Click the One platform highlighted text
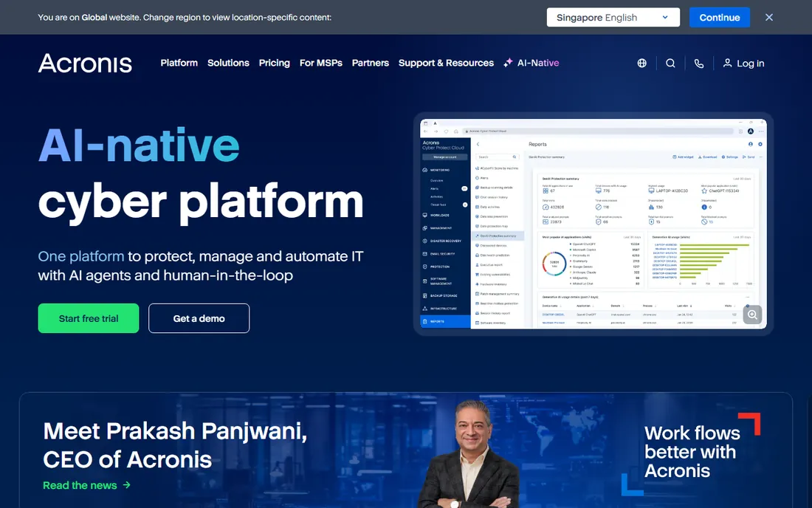 [x=80, y=256]
